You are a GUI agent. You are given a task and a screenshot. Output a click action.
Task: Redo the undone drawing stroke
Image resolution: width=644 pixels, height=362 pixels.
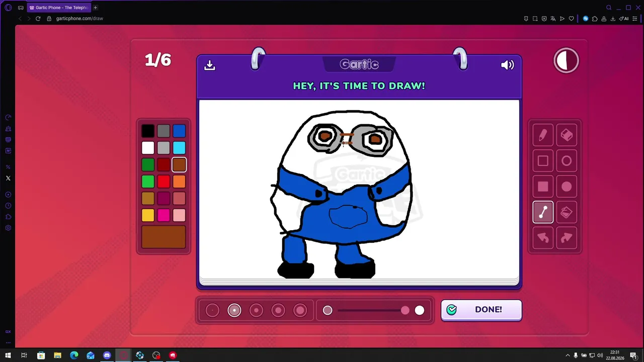pyautogui.click(x=567, y=238)
